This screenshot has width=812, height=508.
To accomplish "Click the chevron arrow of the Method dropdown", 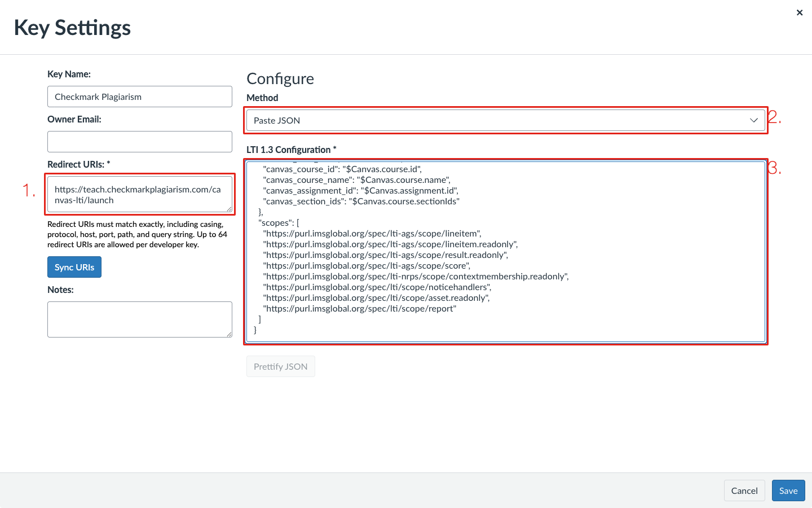I will point(754,120).
